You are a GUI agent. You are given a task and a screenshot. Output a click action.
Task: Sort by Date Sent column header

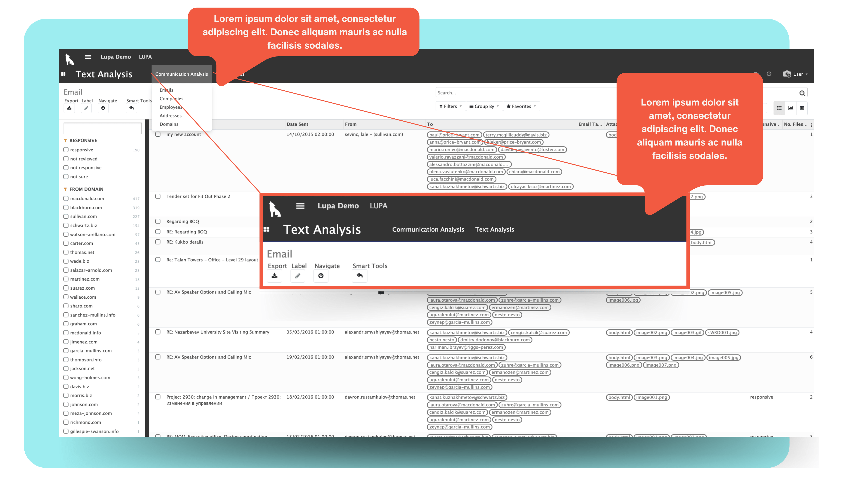[x=297, y=124]
